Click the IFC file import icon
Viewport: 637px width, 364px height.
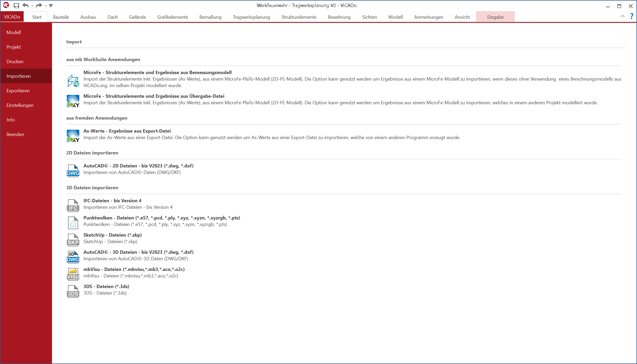73,206
